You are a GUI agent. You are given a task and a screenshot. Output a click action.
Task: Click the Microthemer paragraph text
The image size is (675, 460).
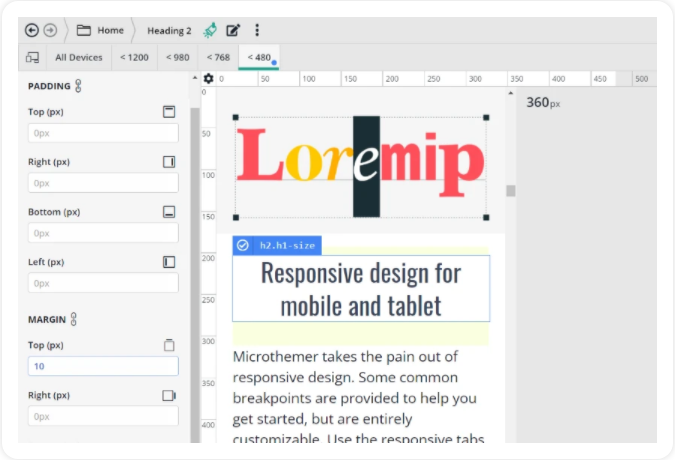[x=358, y=397]
